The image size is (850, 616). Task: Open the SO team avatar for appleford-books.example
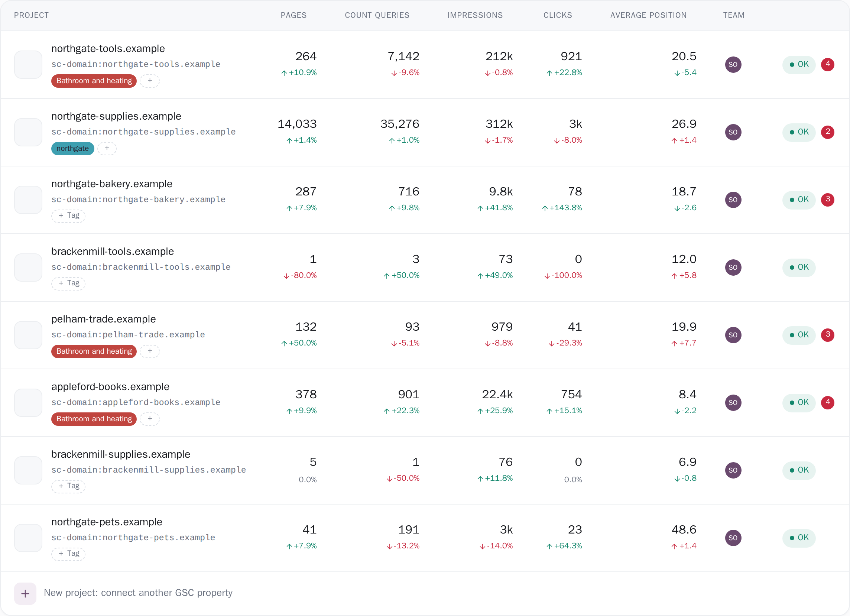point(733,403)
